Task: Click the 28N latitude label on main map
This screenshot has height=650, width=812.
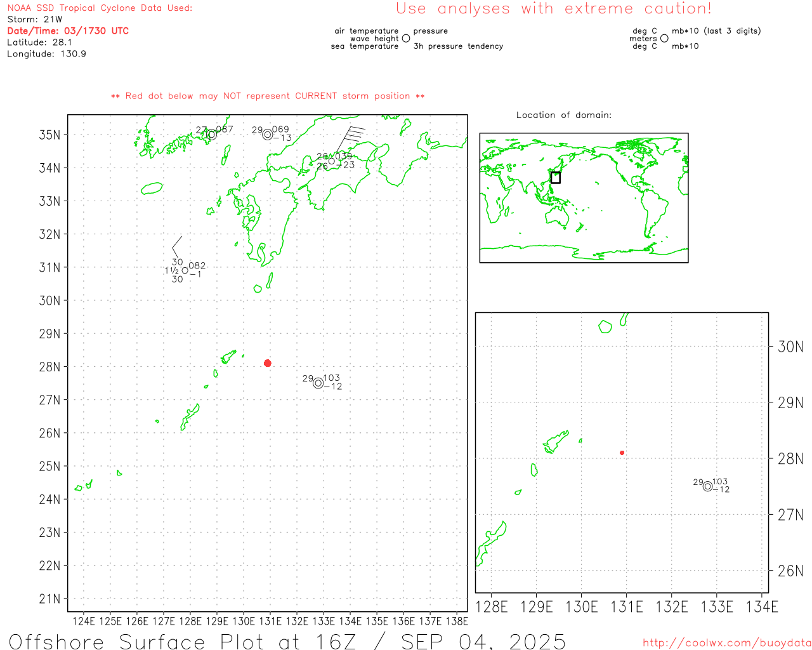Action: [49, 367]
